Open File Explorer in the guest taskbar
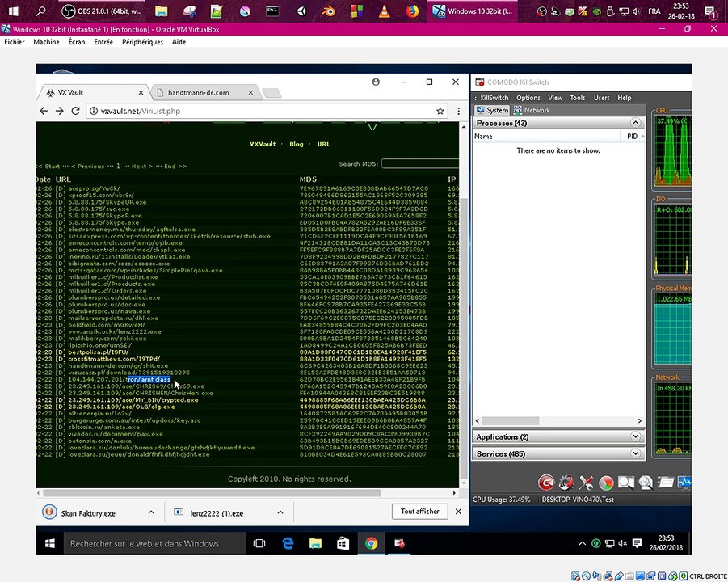This screenshot has height=582, width=728. point(315,543)
